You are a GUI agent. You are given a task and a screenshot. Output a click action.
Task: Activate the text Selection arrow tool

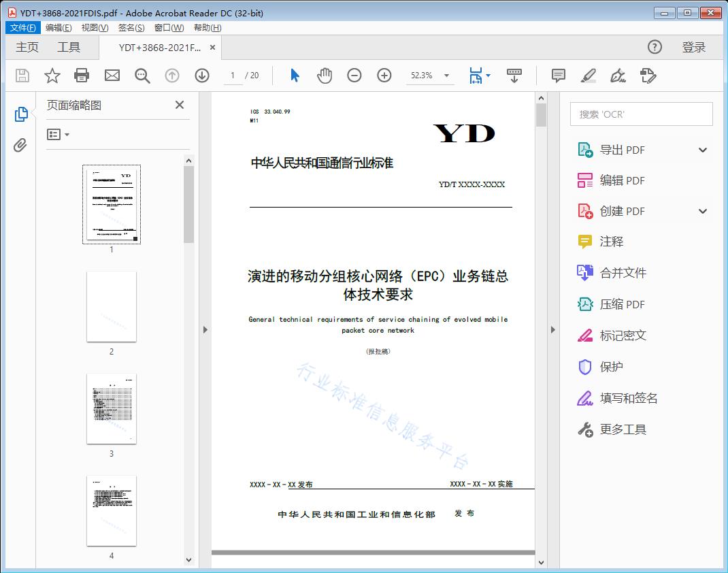295,76
